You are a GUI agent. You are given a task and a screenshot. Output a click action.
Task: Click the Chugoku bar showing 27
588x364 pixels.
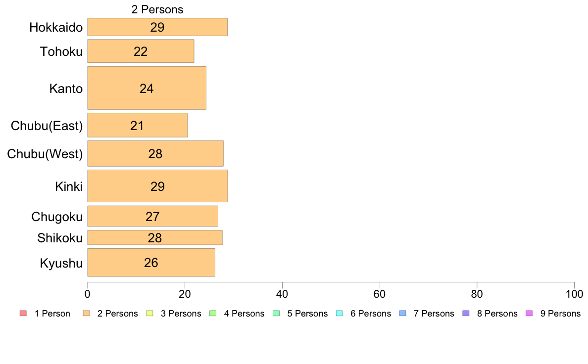pos(152,216)
